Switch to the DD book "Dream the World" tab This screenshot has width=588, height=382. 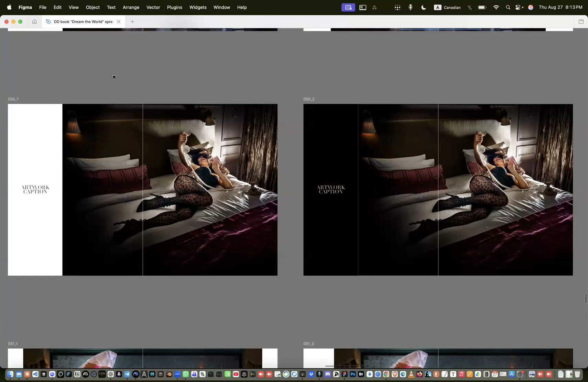[83, 22]
